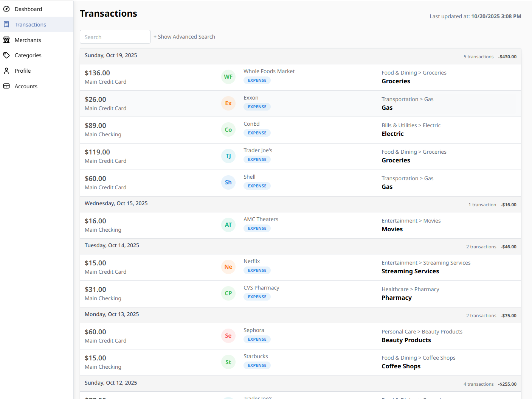
Task: Click the $136.00 transaction amount
Action: 97,73
